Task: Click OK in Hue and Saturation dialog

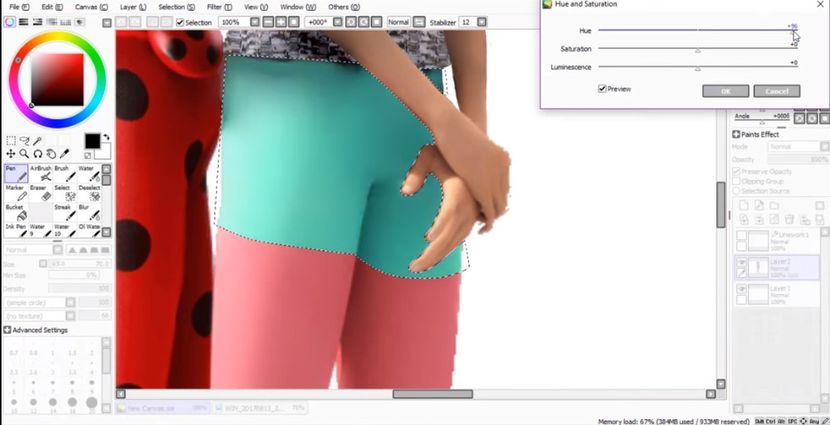Action: click(725, 91)
